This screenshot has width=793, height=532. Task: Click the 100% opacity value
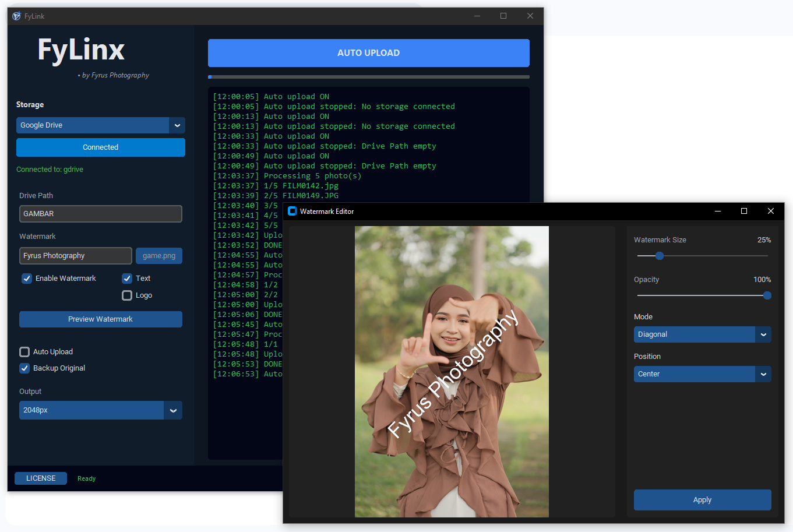point(762,280)
